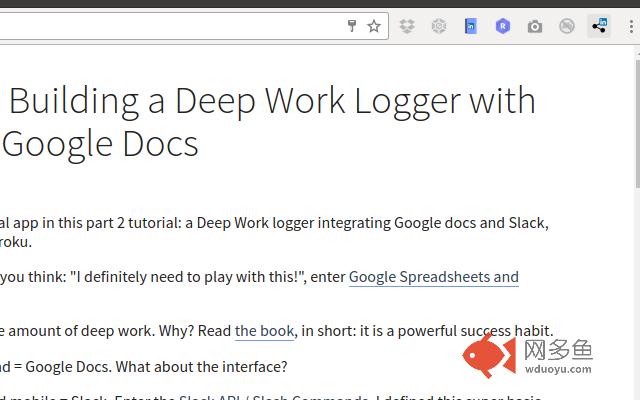Viewport: 640px width, 400px height.
Task: Open the Dropbox extension
Action: [x=407, y=27]
